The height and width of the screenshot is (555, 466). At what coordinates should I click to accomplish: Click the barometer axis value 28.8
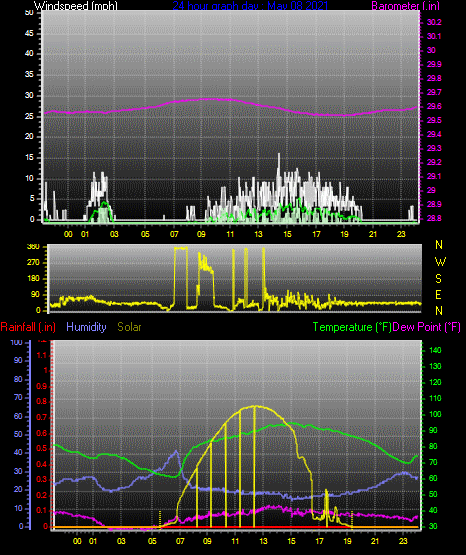434,218
